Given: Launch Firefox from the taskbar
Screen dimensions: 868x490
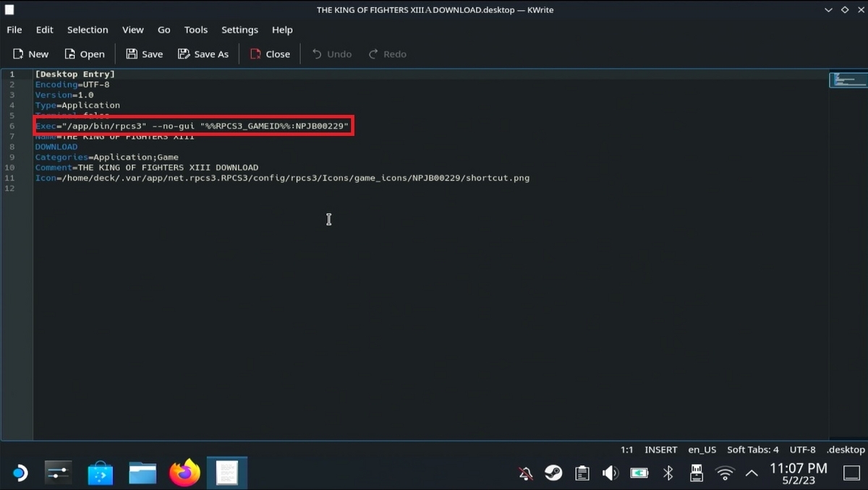Looking at the screenshot, I should 184,473.
